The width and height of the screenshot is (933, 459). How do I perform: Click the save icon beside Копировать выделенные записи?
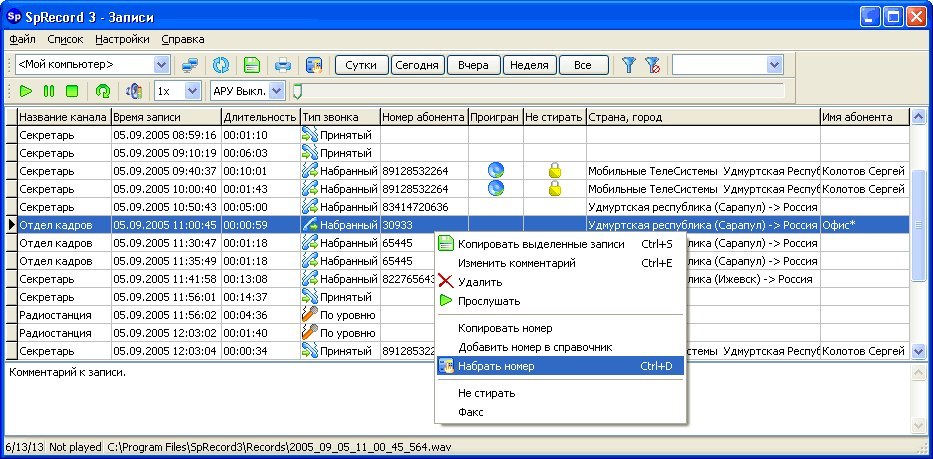point(446,243)
